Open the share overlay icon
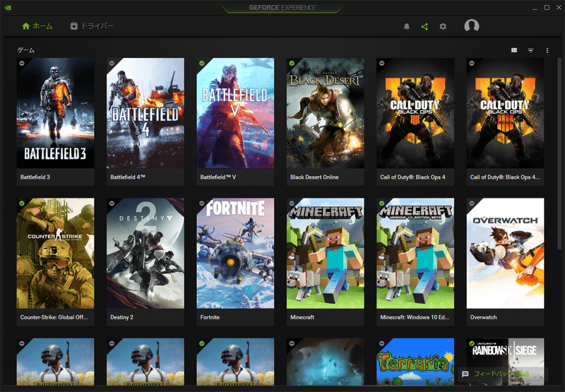 424,26
